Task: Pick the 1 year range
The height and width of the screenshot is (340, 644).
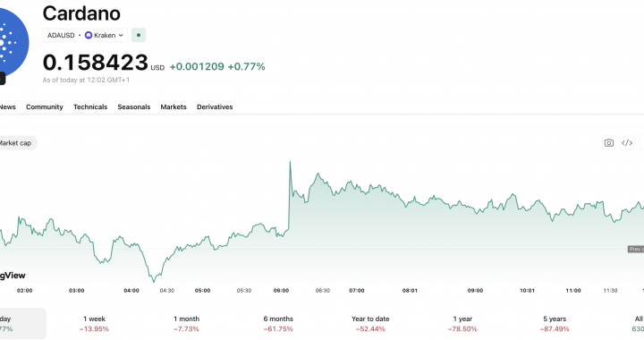Action: [x=462, y=324]
